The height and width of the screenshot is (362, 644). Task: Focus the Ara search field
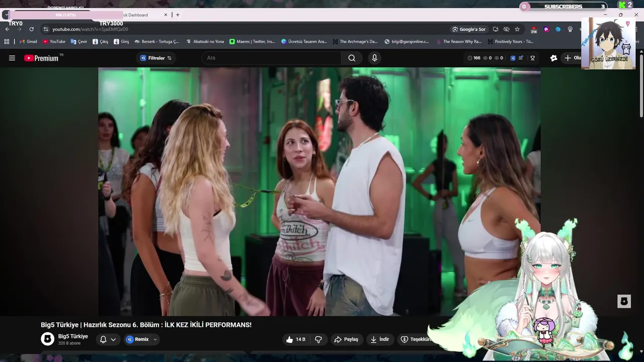[272, 58]
